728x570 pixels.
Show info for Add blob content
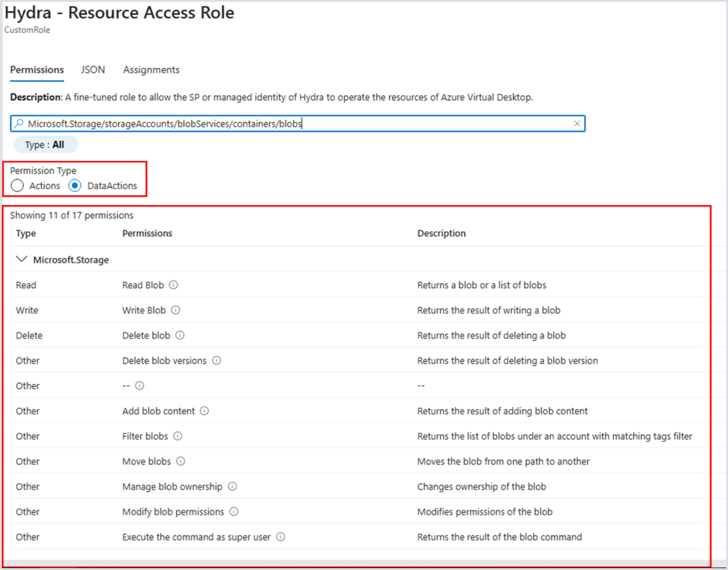(205, 411)
